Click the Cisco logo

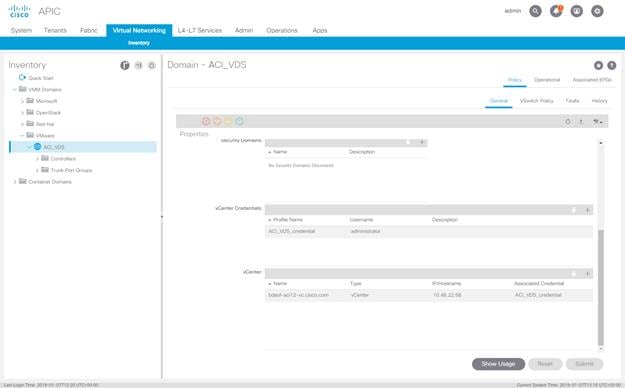(x=19, y=11)
